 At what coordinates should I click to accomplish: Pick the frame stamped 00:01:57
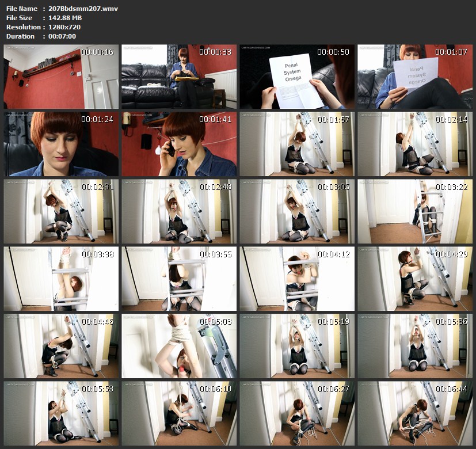[x=297, y=144]
